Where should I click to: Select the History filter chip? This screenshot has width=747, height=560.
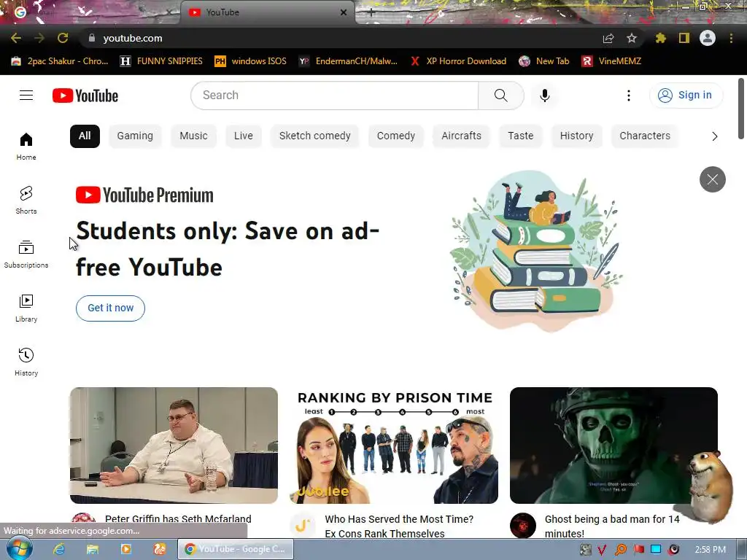pyautogui.click(x=576, y=136)
